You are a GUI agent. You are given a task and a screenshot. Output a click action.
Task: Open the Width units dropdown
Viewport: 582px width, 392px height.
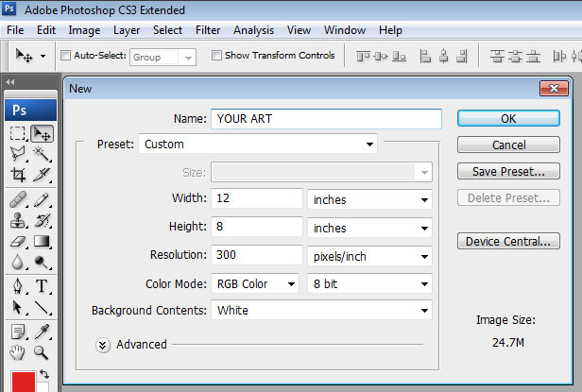click(369, 199)
